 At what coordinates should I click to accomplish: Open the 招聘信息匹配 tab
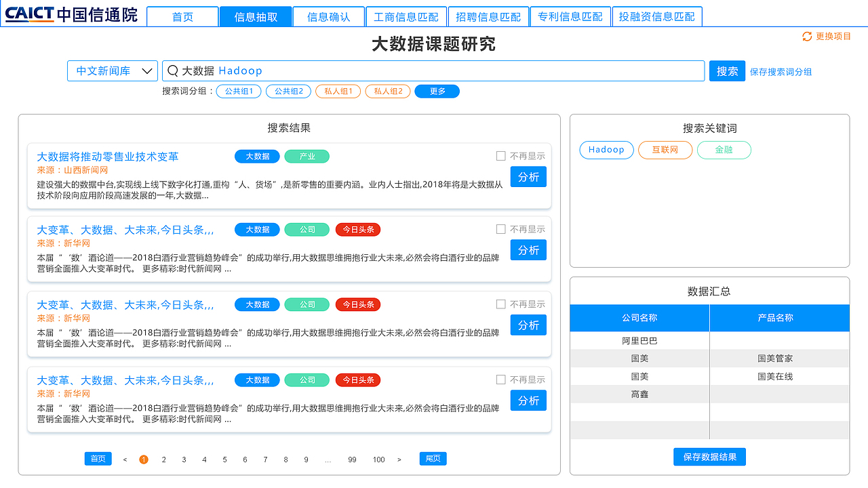[488, 17]
